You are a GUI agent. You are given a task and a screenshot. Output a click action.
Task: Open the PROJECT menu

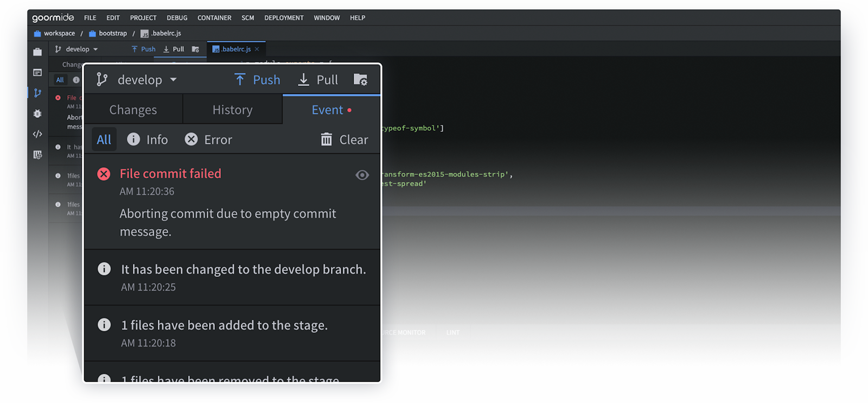click(143, 18)
